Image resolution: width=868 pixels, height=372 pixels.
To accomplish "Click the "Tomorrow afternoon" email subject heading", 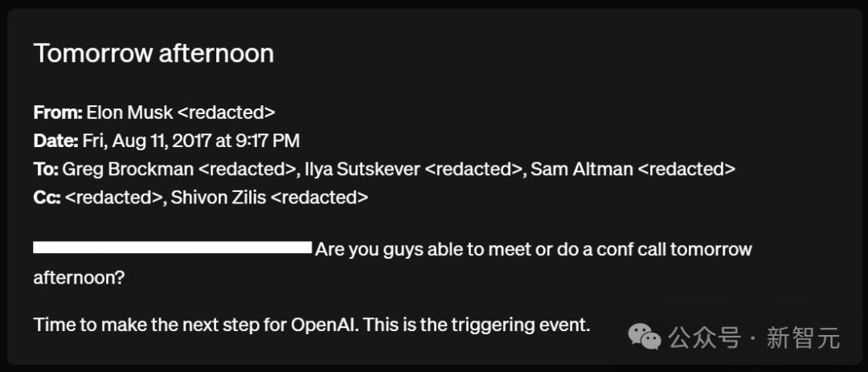I will tap(154, 53).
